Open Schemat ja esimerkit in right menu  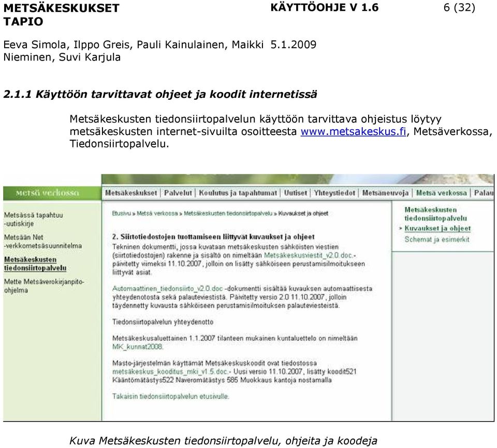tap(437, 239)
